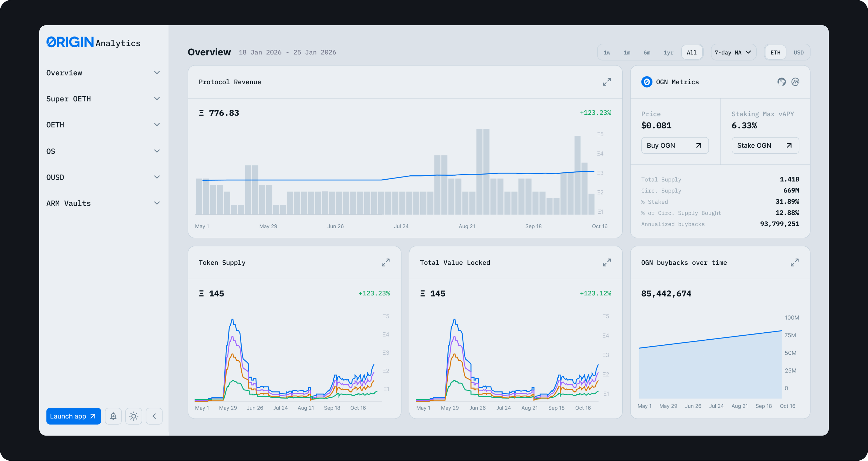Click the Ethereum symbol in Total Value Locked card

coord(423,293)
